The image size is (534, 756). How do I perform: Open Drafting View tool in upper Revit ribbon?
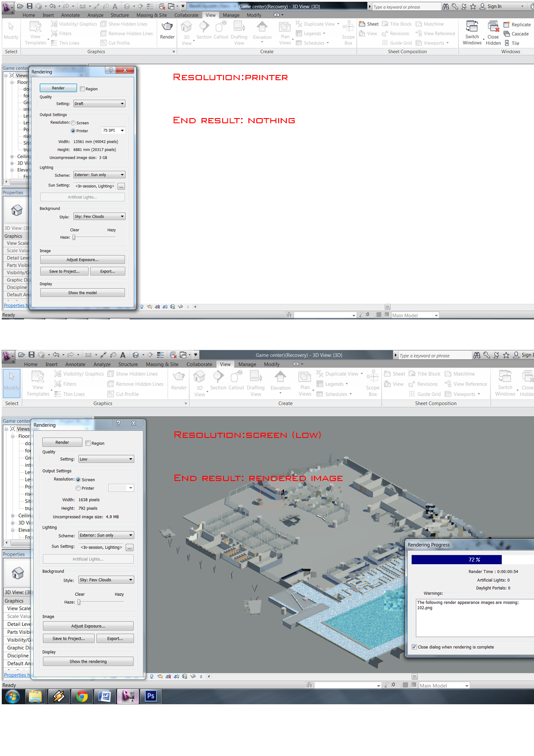click(239, 27)
